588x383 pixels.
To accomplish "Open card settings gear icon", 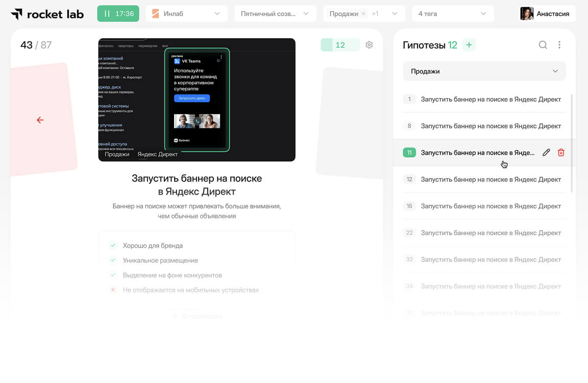I will click(369, 45).
